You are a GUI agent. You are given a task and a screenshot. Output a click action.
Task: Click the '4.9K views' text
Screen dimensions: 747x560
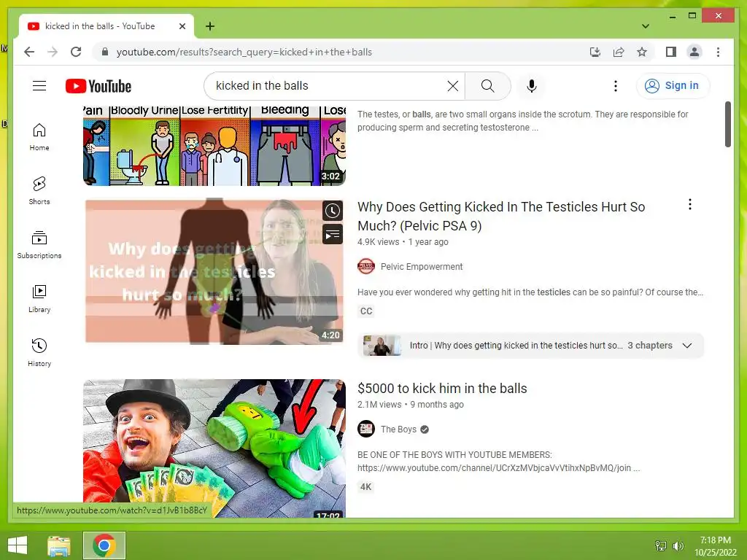tap(379, 242)
